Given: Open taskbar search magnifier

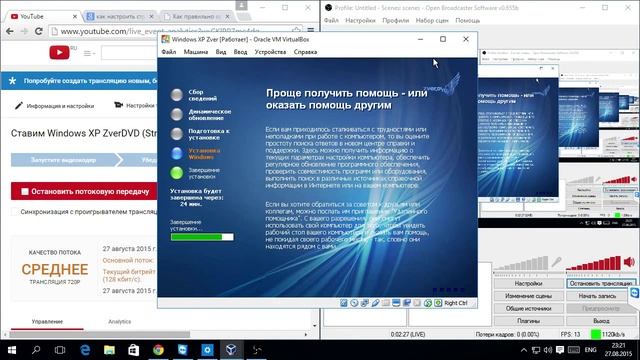Looking at the screenshot, I should (36, 350).
